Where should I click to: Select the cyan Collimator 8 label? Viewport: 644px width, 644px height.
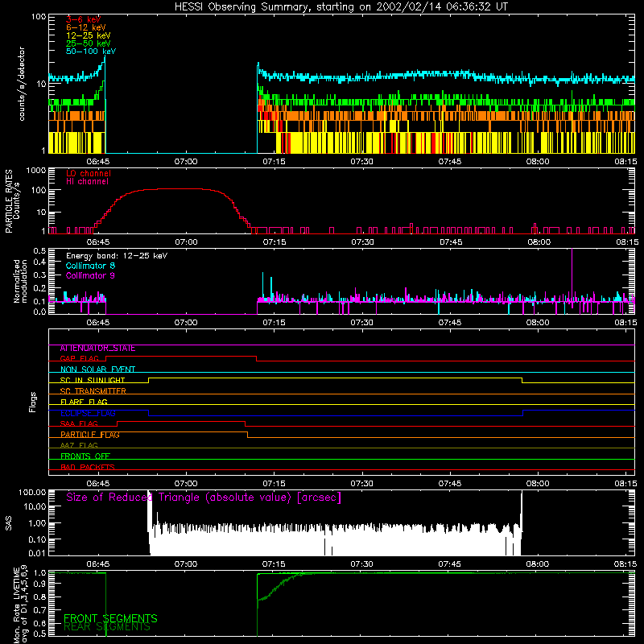tap(90, 266)
